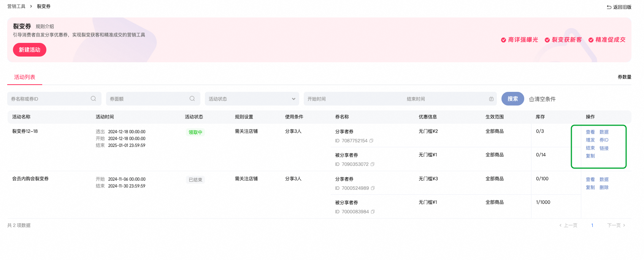Click the 无门槛¥2 discount cell

pos(428,131)
